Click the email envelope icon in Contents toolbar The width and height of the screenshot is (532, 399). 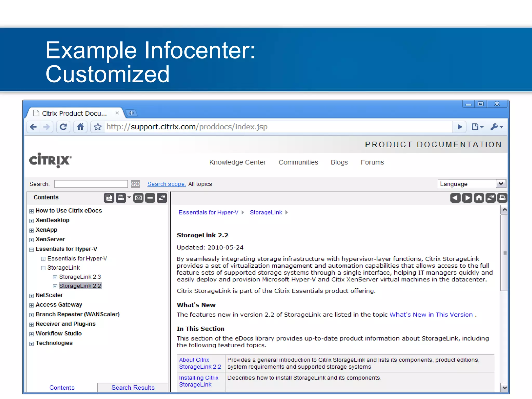point(138,198)
